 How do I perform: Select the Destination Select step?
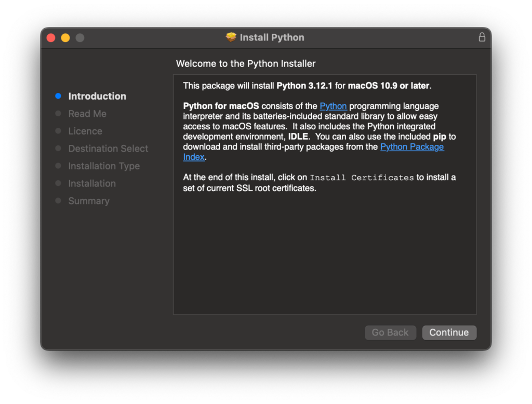pyautogui.click(x=108, y=149)
